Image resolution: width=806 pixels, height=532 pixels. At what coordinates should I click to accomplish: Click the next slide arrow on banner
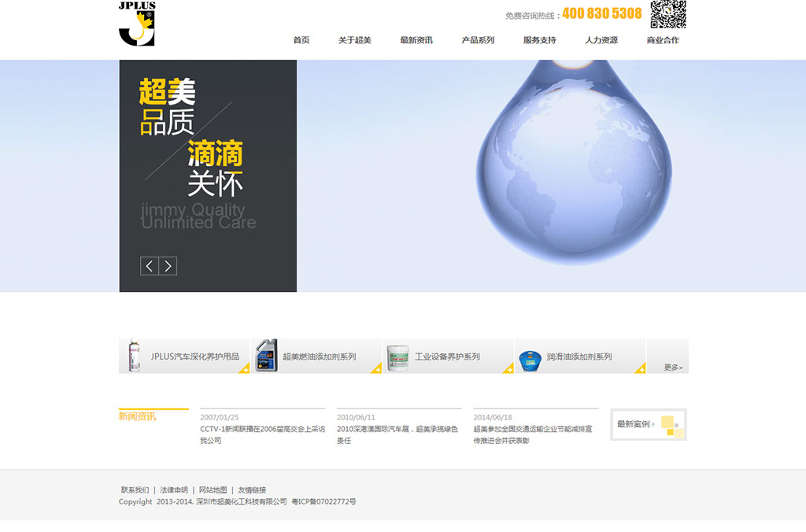point(168,266)
